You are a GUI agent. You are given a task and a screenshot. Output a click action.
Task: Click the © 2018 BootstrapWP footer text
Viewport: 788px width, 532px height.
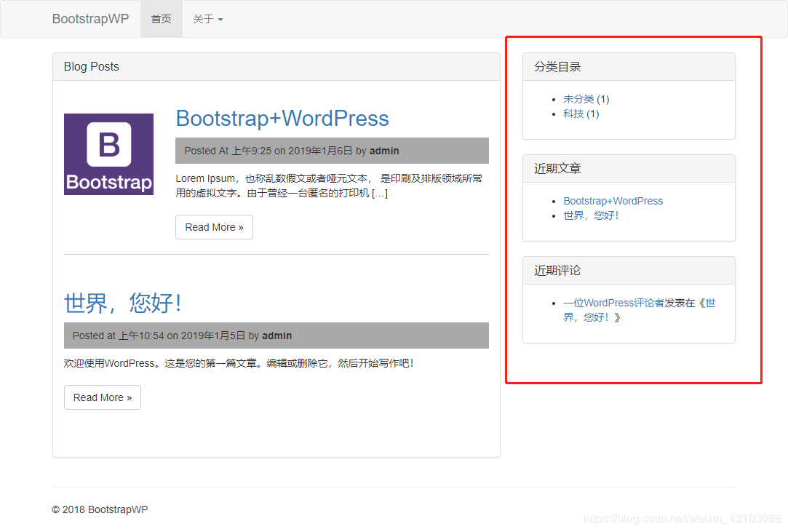100,509
